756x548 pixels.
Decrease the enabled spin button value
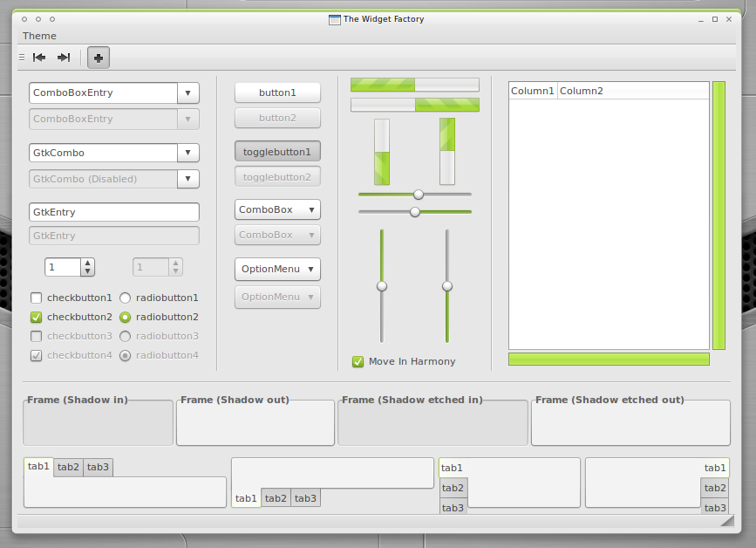tap(87, 271)
